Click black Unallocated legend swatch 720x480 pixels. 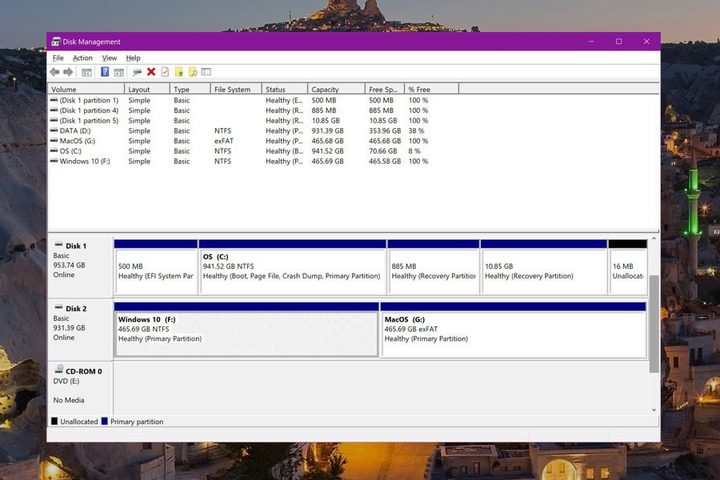54,421
